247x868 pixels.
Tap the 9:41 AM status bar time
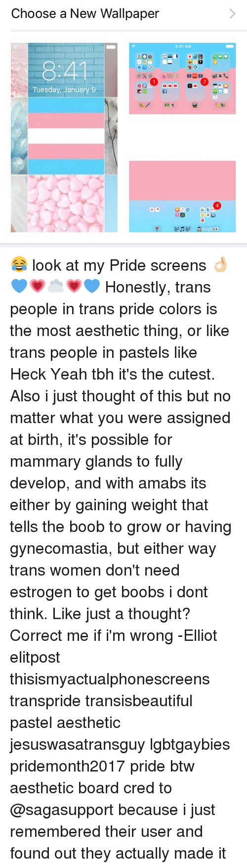pos(183,46)
